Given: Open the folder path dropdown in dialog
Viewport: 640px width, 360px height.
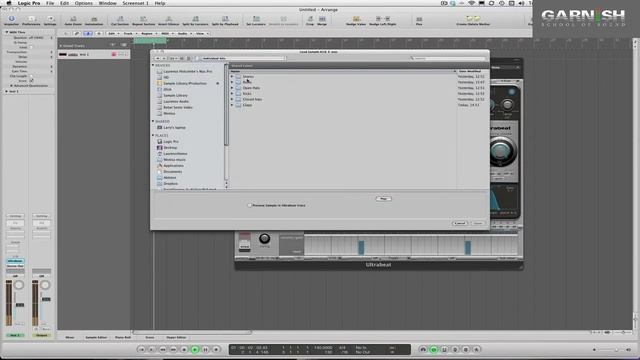Looking at the screenshot, I should click(x=241, y=58).
